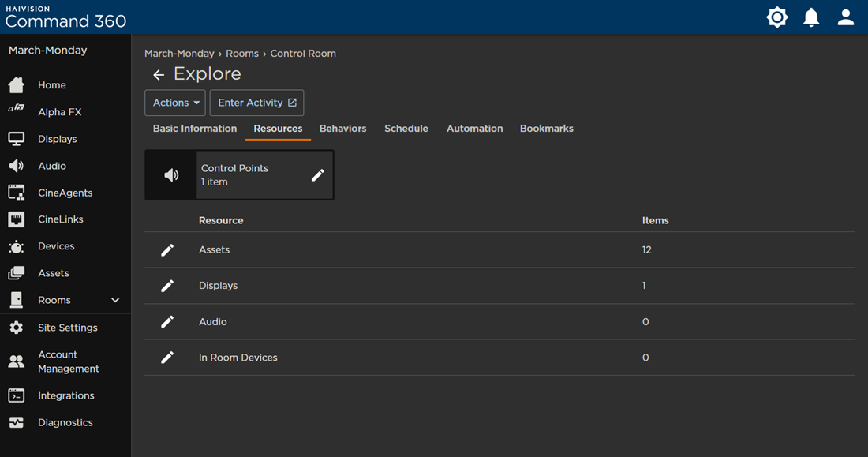
Task: Click the Items column header
Action: [656, 220]
